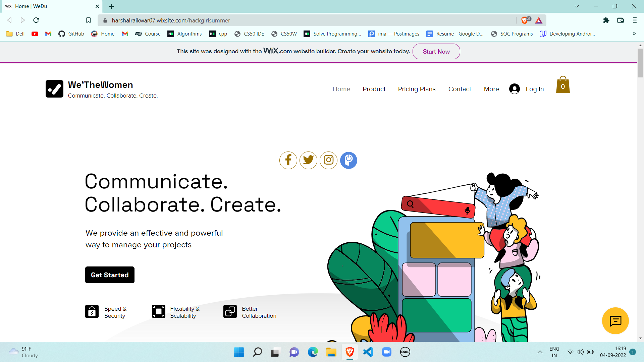
Task: Show hidden system tray icons
Action: pos(540,352)
